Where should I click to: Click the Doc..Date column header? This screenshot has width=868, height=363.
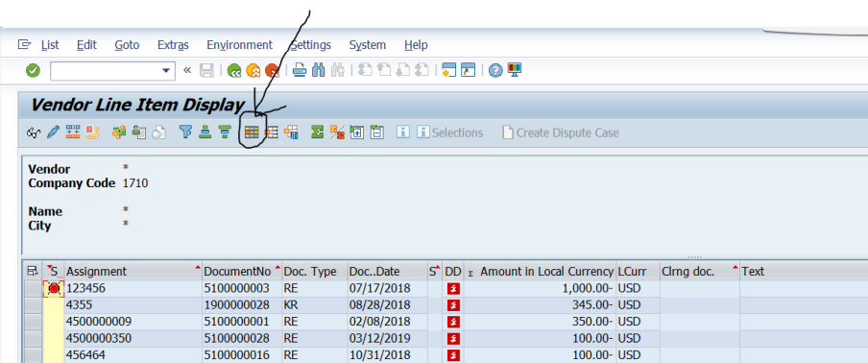(x=387, y=271)
